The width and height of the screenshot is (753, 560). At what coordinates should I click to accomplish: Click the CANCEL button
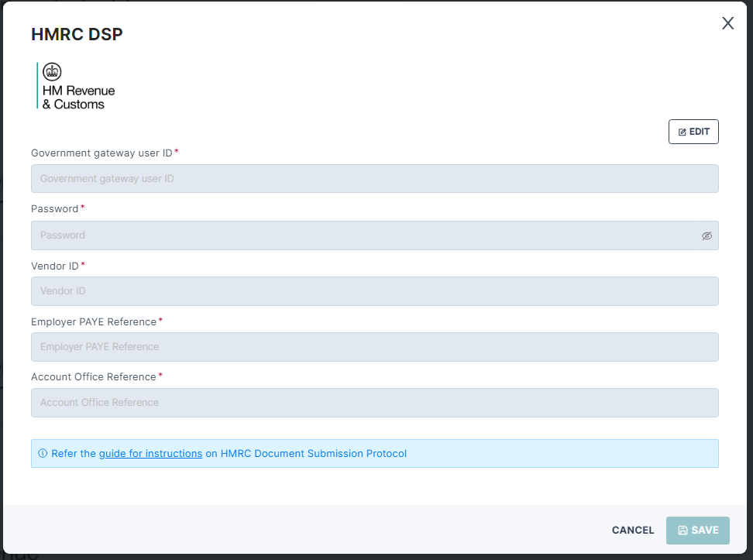(632, 531)
